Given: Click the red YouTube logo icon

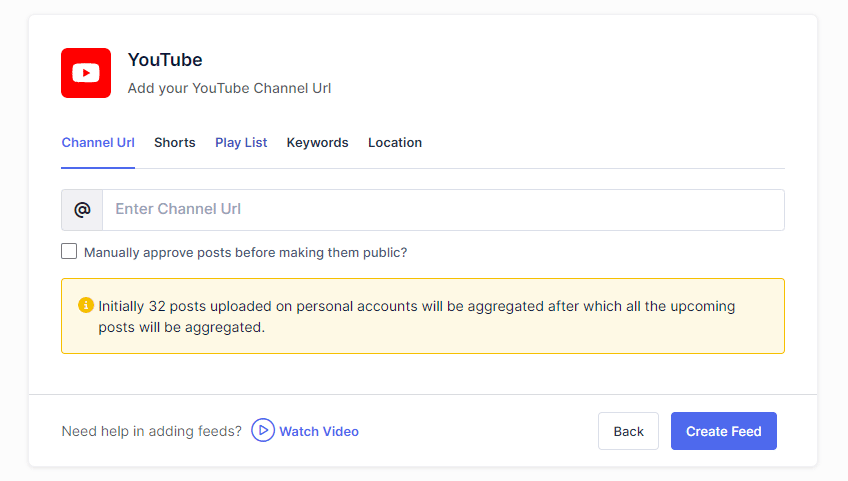Looking at the screenshot, I should coord(86,73).
